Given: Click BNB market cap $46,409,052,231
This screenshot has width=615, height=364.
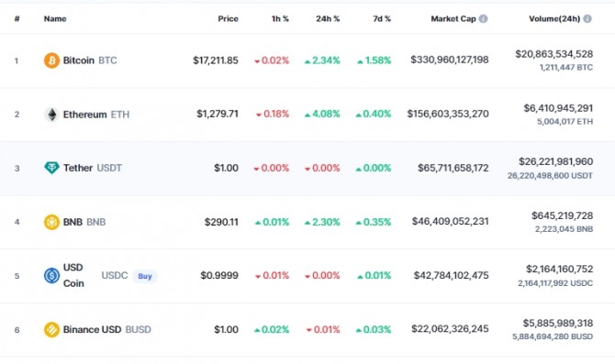Looking at the screenshot, I should coord(451,221).
